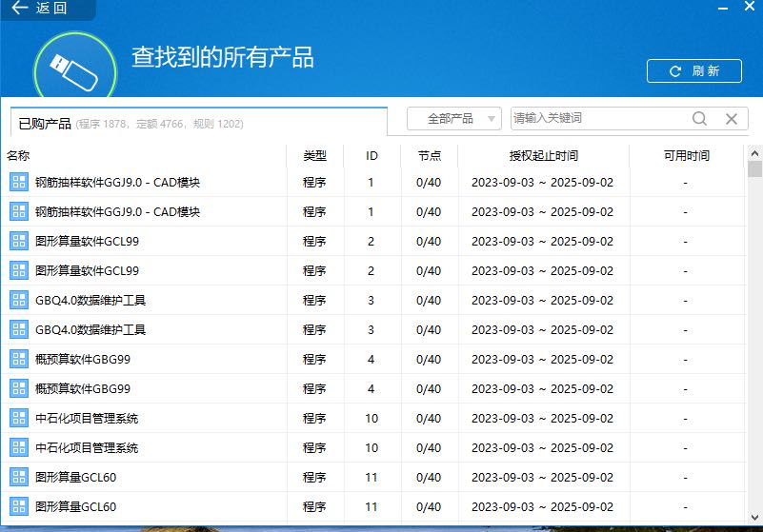Viewport: 763px width, 532px height.
Task: Select first 概预算软件GBG99 name text
Action: [83, 360]
